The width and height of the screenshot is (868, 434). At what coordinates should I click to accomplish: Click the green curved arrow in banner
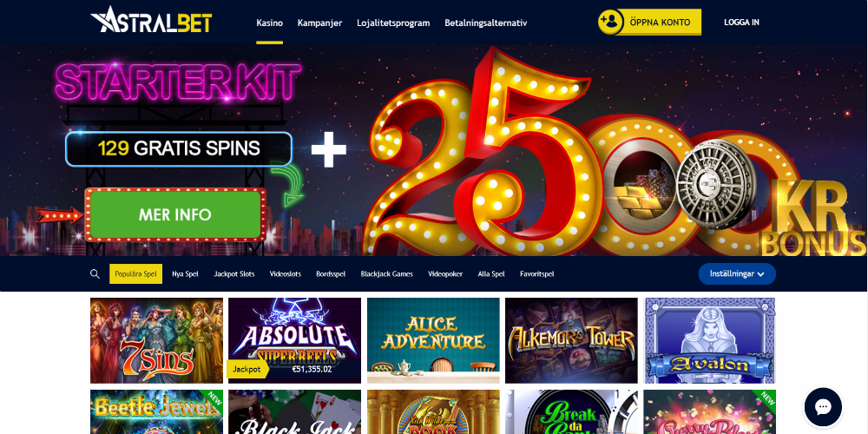(288, 186)
